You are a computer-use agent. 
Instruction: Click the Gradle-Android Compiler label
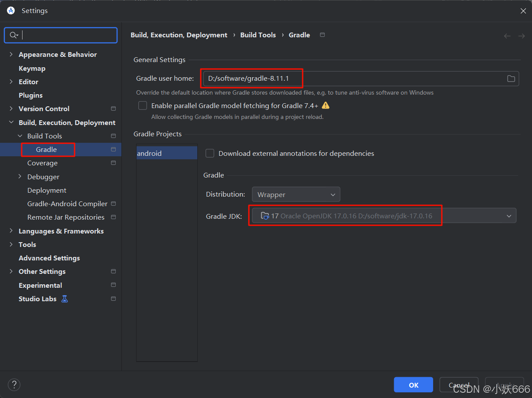[67, 204]
